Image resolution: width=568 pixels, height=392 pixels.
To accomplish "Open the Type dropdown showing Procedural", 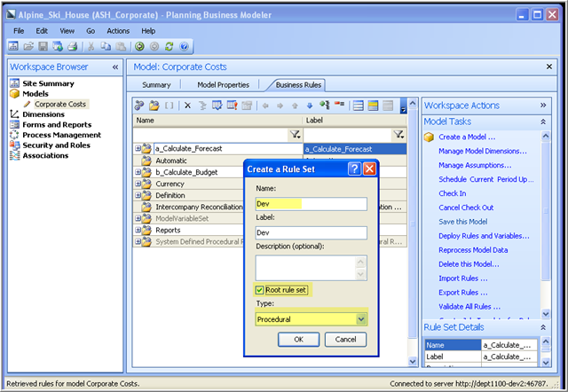I will [361, 319].
